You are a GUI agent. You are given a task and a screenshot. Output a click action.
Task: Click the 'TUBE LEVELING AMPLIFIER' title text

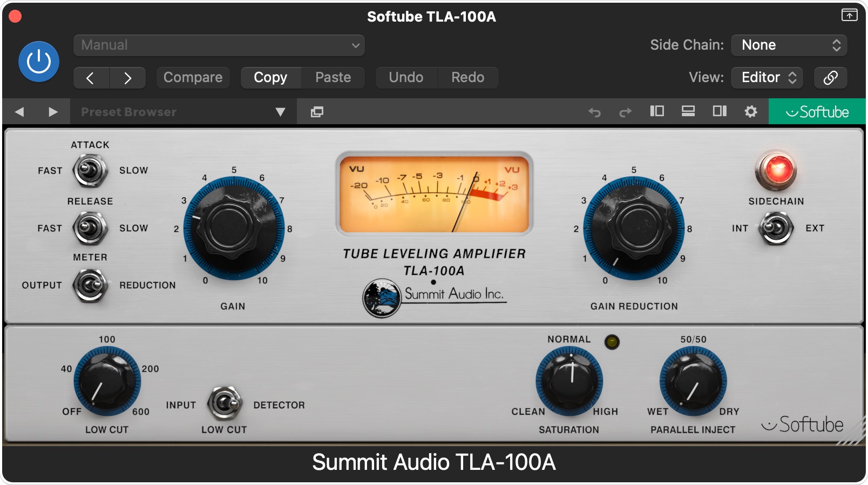click(x=434, y=254)
